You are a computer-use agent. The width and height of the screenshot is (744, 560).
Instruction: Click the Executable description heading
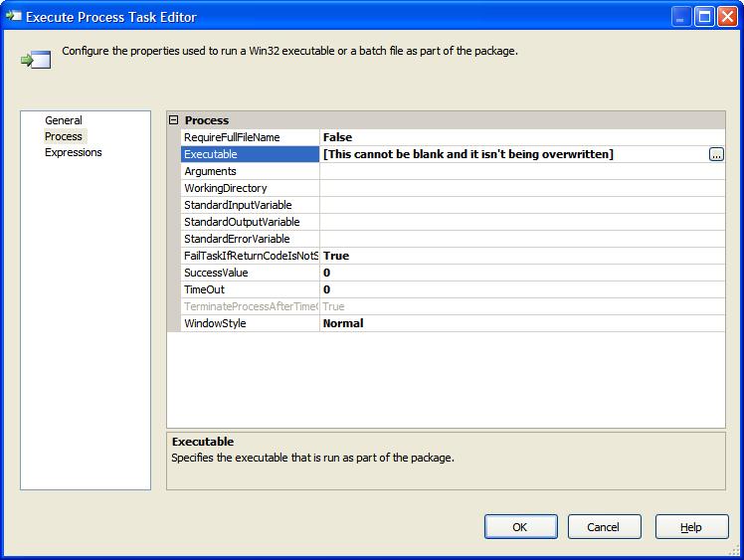(203, 442)
